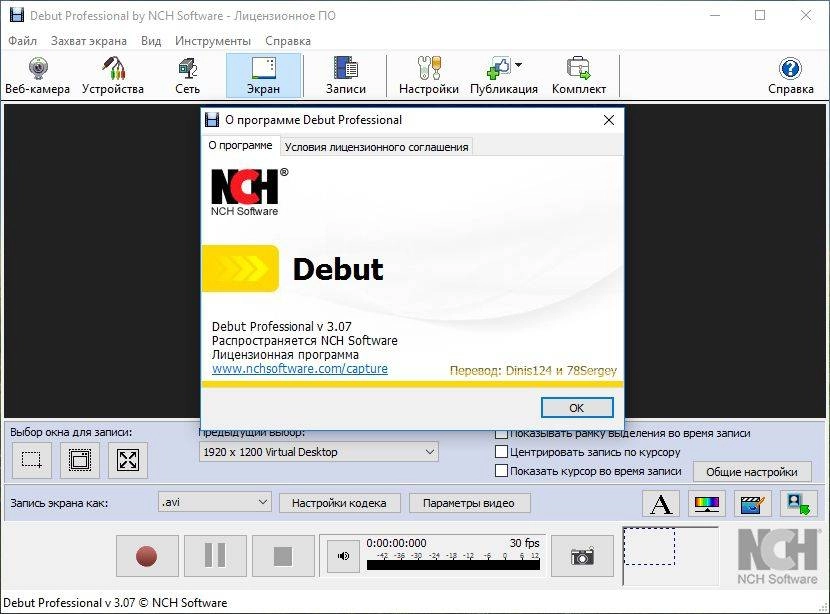This screenshot has width=830, height=614.
Task: Open the Захват экрана menu
Action: click(89, 41)
